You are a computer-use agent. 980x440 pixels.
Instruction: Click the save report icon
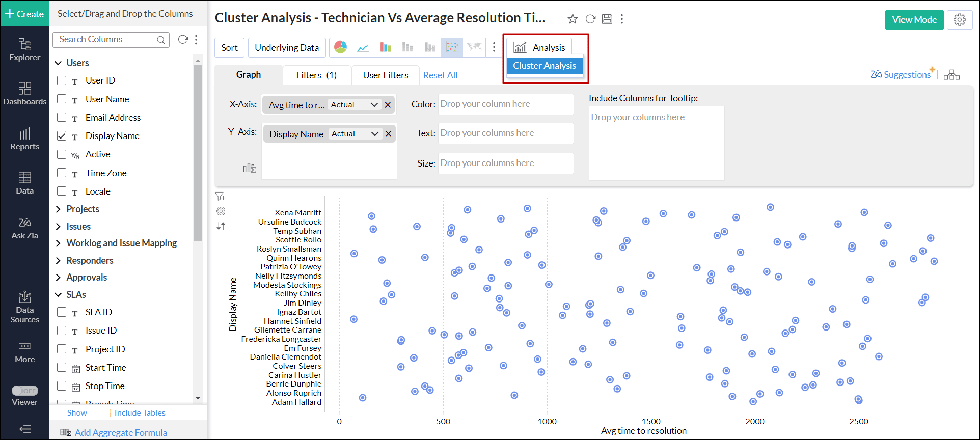(x=607, y=19)
